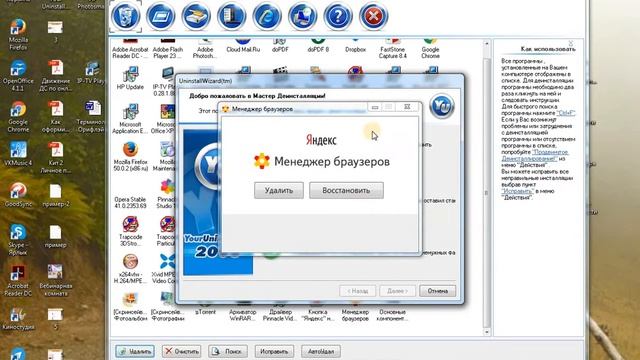The image size is (640, 360).
Task: Open Вебинарная комната desktop shortcut
Action: tap(56, 281)
